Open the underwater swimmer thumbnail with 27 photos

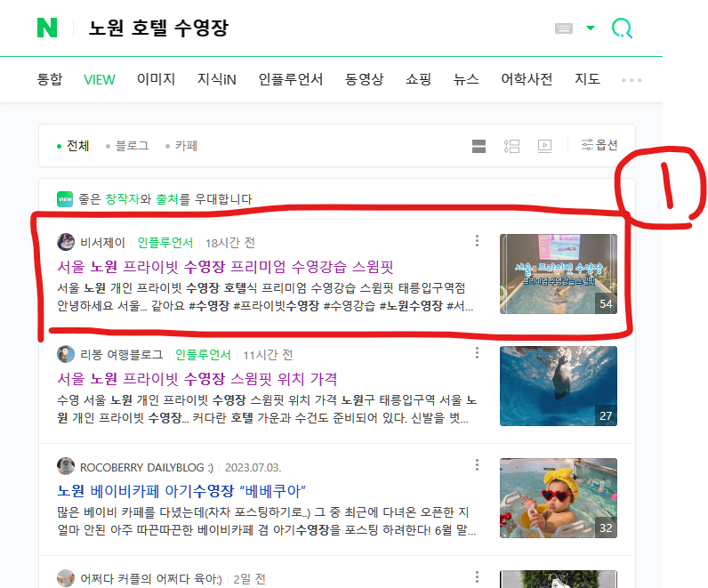click(558, 386)
